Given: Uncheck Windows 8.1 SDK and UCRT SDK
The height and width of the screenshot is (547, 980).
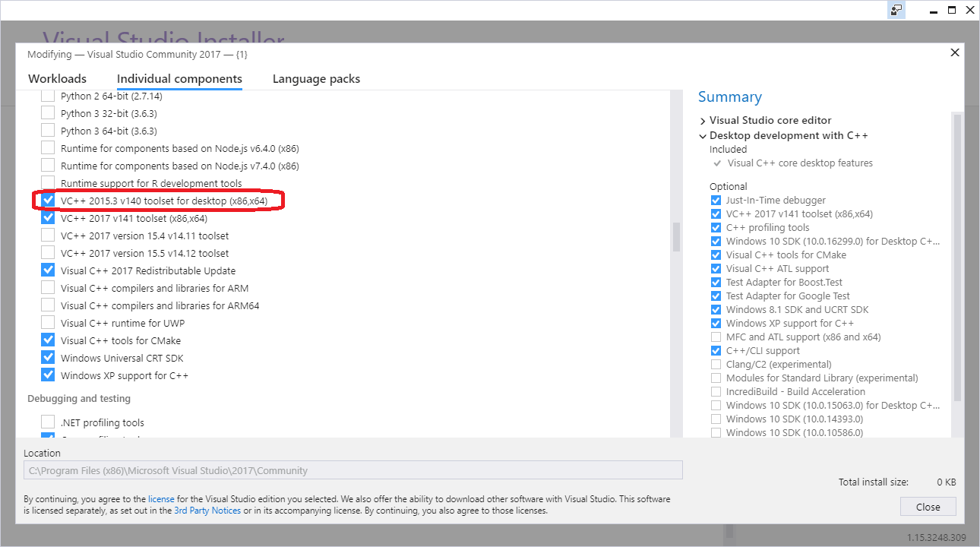Looking at the screenshot, I should click(716, 310).
